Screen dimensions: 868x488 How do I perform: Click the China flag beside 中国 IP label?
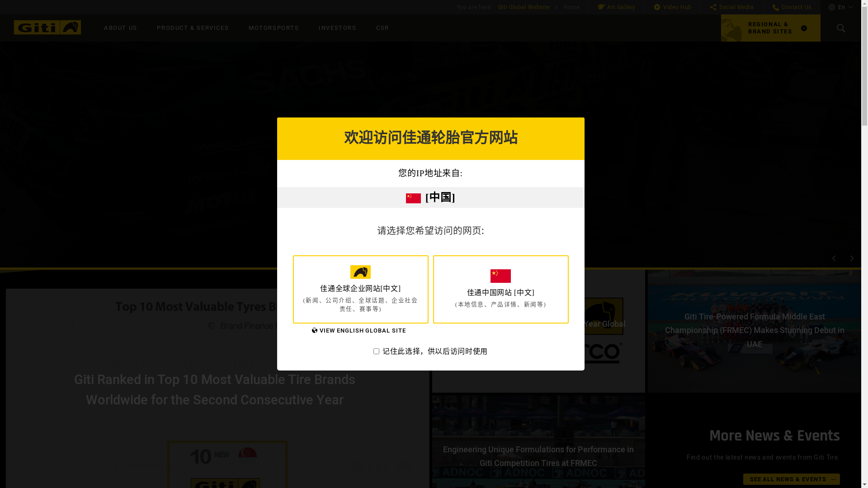(413, 198)
